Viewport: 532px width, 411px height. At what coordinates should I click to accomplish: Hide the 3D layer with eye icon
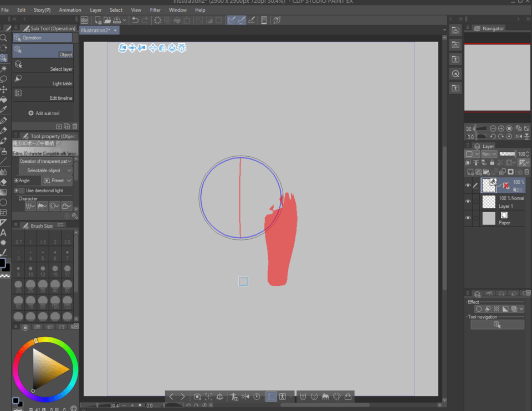[x=468, y=185]
